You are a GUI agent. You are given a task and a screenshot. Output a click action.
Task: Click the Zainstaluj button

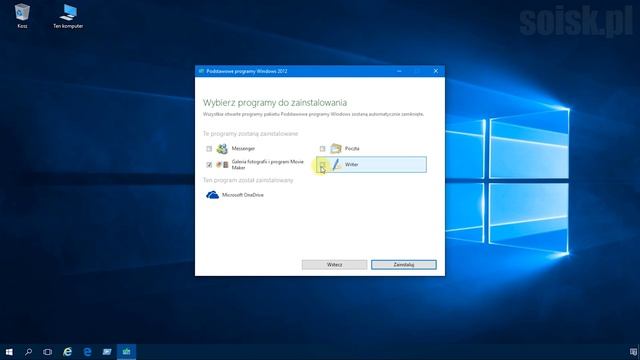[x=404, y=264]
